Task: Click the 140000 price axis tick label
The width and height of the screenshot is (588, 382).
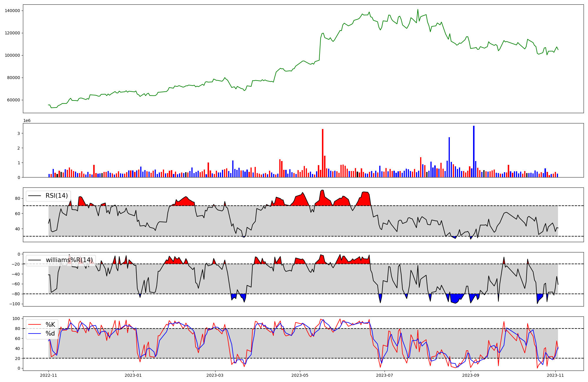Action: click(12, 11)
